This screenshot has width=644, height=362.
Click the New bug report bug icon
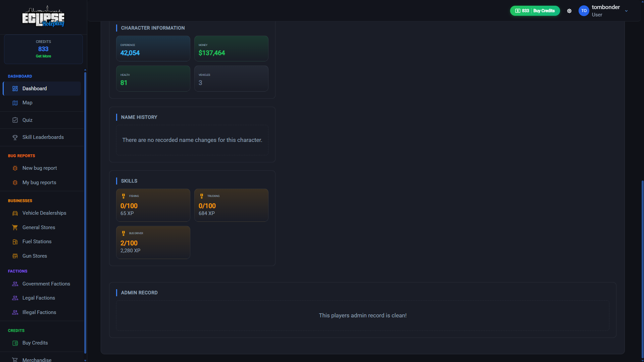15,168
